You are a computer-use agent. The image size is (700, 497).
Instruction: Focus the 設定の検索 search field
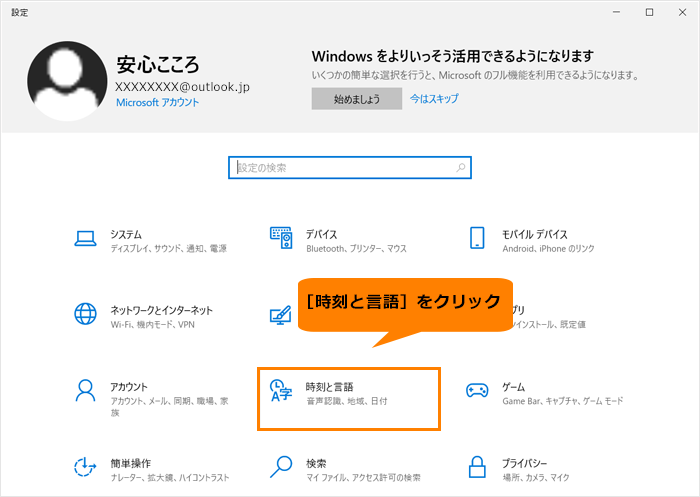(x=350, y=168)
